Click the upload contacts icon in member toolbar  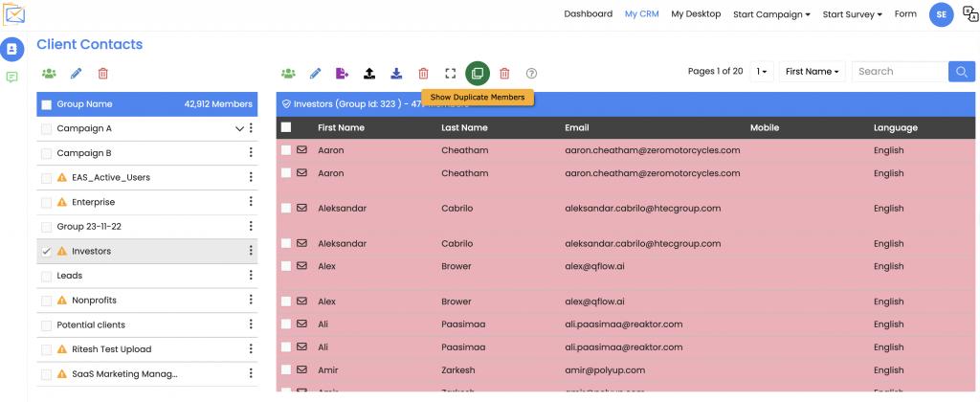(369, 73)
